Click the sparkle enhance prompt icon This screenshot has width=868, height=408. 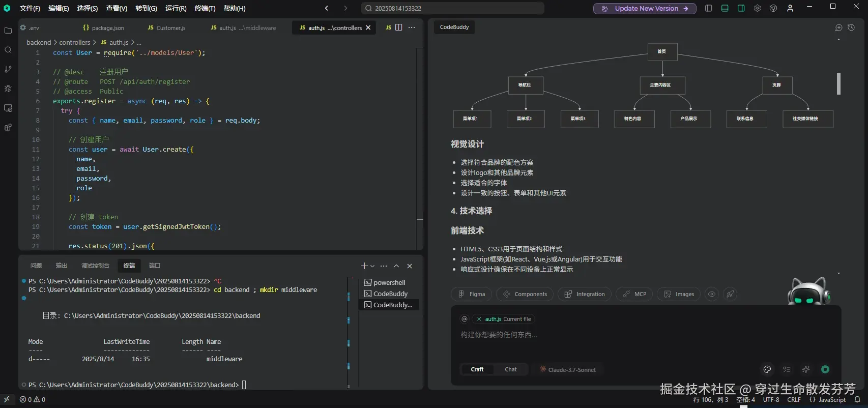[806, 369]
